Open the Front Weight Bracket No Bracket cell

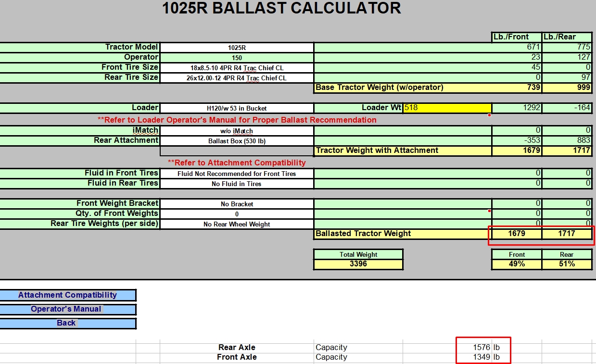(237, 204)
